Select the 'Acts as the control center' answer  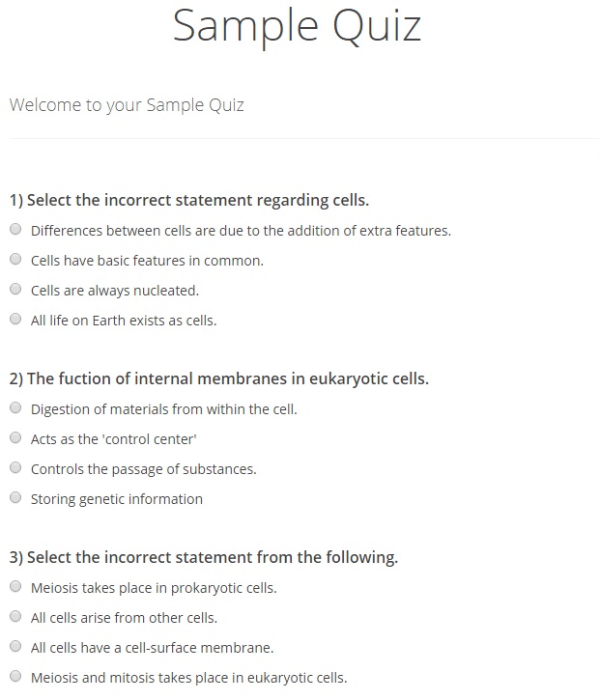coord(15,438)
